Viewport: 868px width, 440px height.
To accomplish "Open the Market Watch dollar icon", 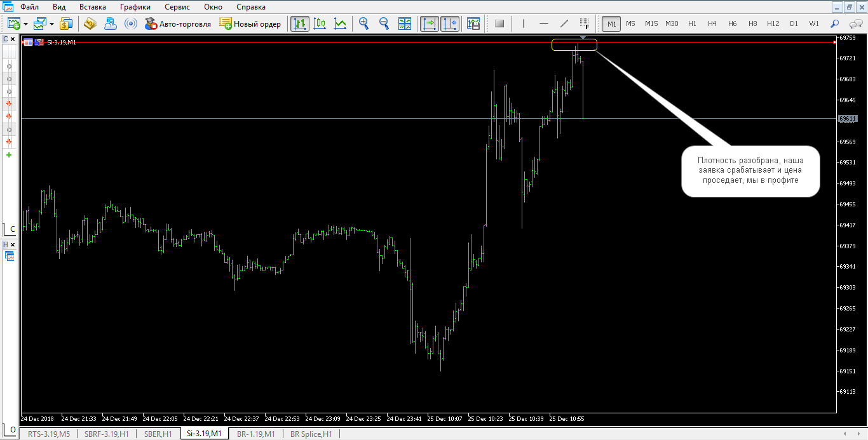I will (x=66, y=23).
